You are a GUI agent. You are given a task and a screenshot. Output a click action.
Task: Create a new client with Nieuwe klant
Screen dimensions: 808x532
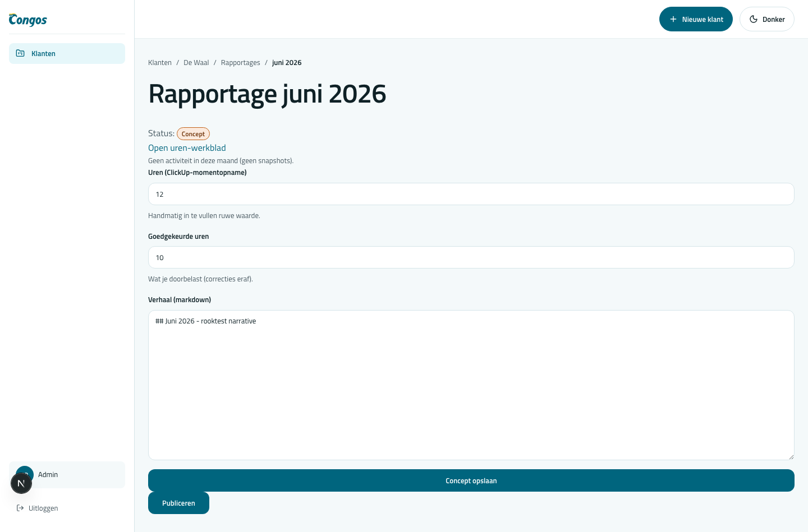(x=696, y=19)
